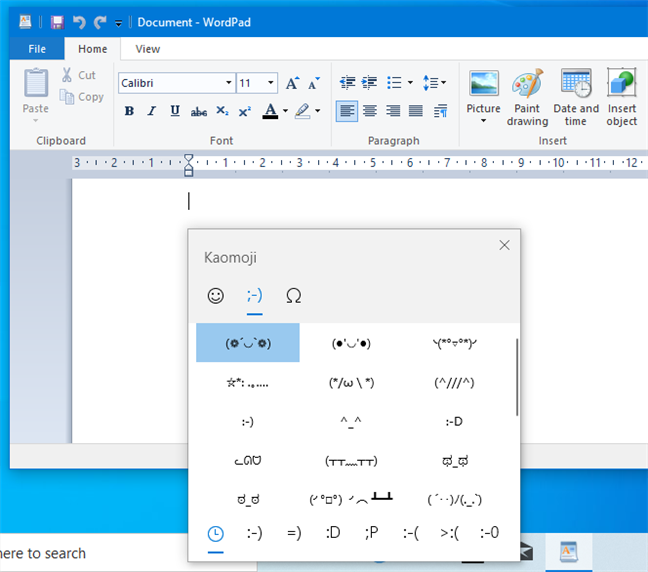The image size is (648, 572).
Task: Copy the selected text
Action: point(81,97)
